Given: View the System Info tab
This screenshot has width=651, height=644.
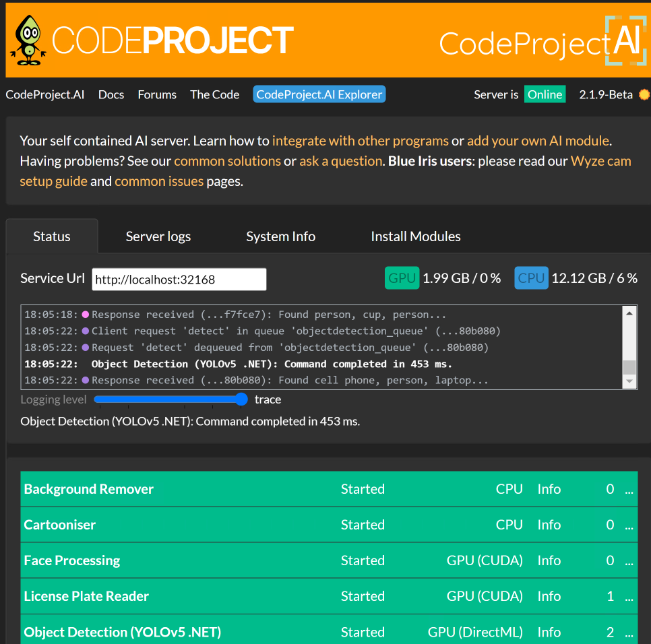Looking at the screenshot, I should [280, 236].
